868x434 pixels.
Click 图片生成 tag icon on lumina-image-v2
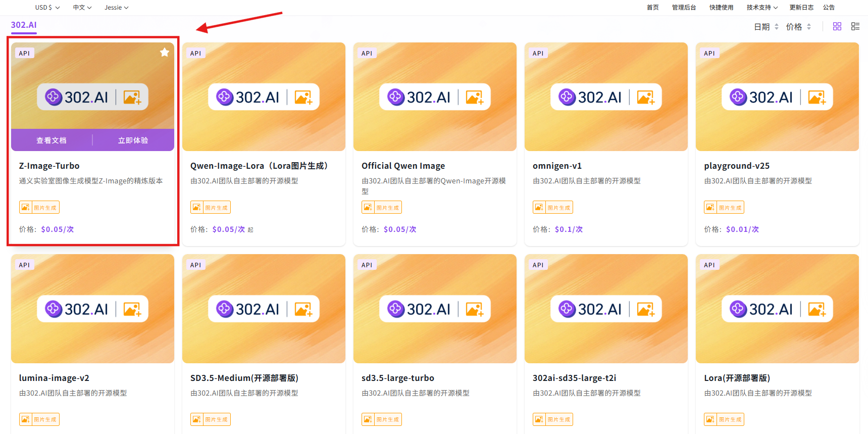pos(25,419)
